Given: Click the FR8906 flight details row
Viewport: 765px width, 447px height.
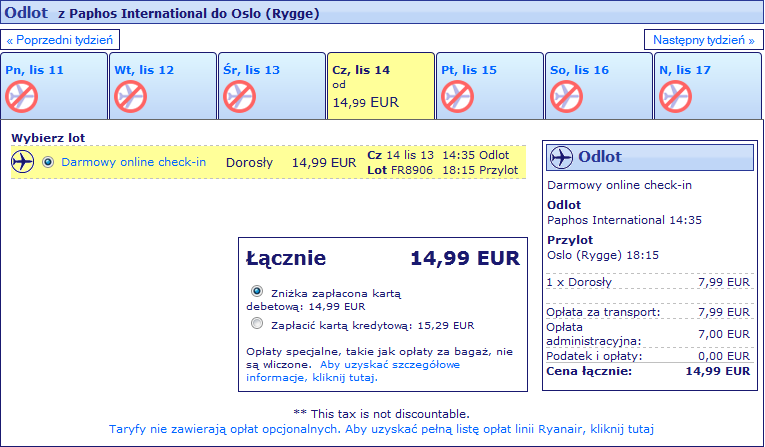Looking at the screenshot, I should click(268, 162).
